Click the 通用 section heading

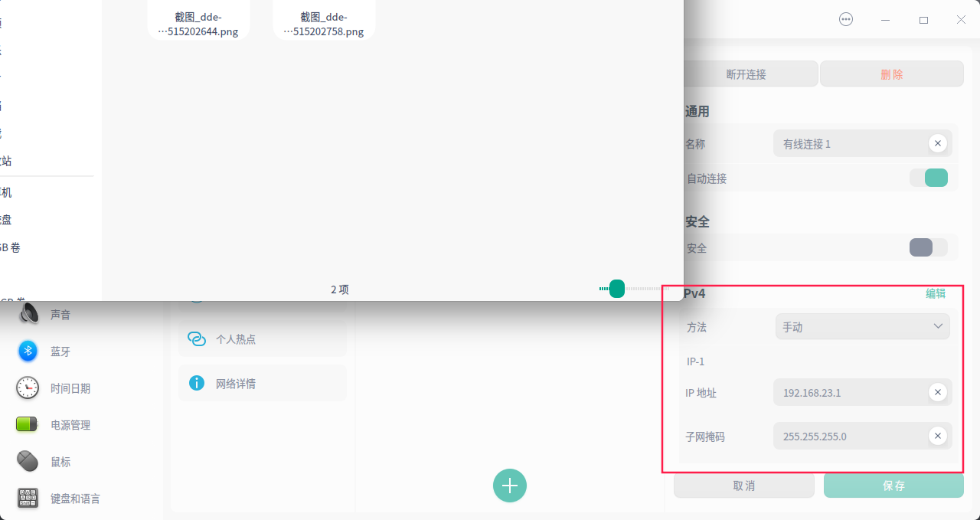pyautogui.click(x=697, y=111)
